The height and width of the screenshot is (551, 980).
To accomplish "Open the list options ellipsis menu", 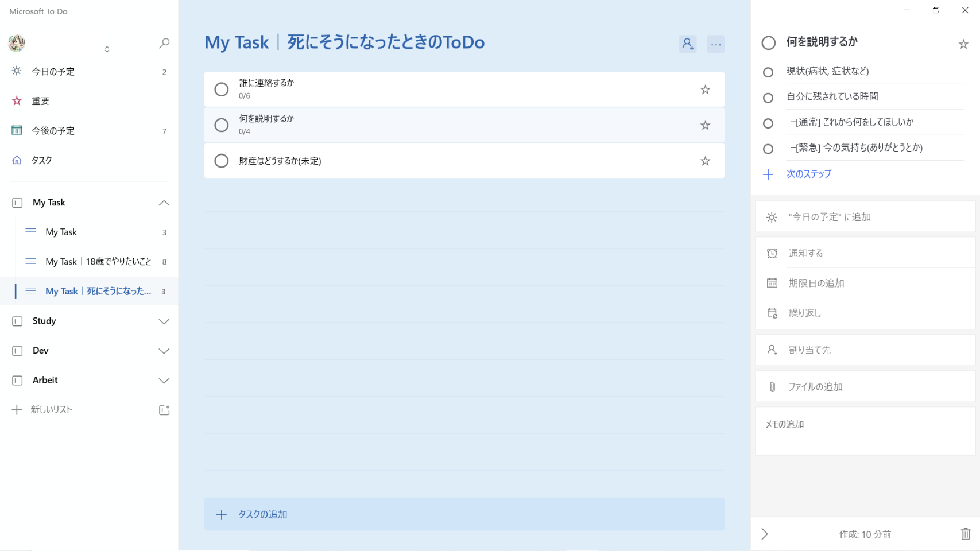I will (715, 44).
